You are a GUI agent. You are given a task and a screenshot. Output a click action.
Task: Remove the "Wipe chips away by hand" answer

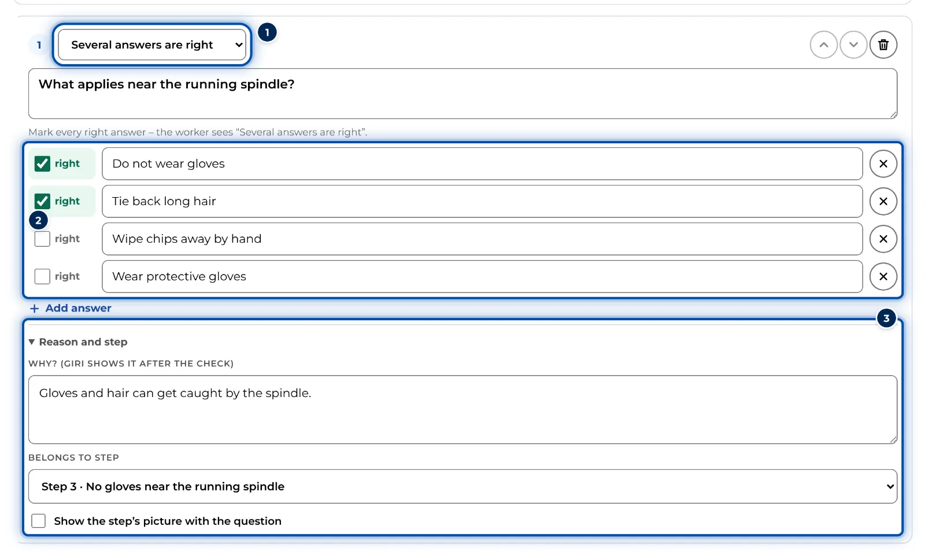click(x=883, y=239)
